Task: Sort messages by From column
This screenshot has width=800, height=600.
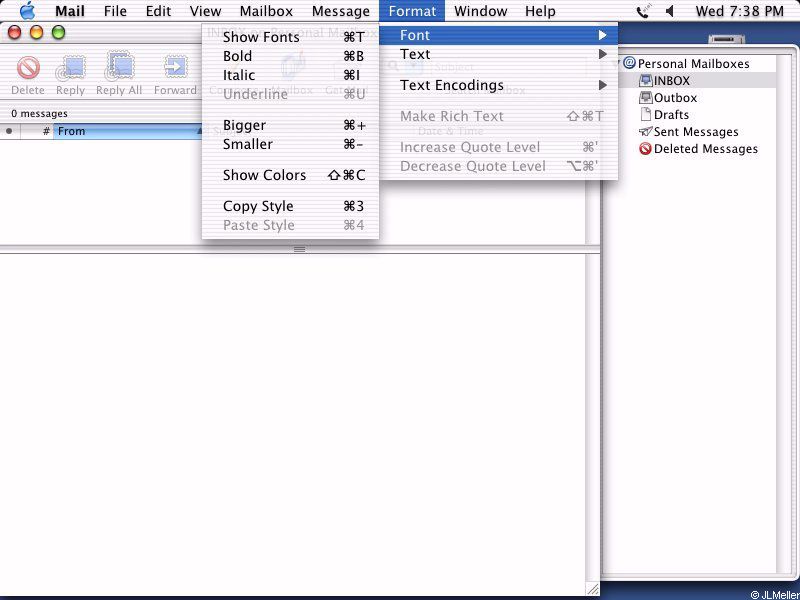Action: point(130,131)
